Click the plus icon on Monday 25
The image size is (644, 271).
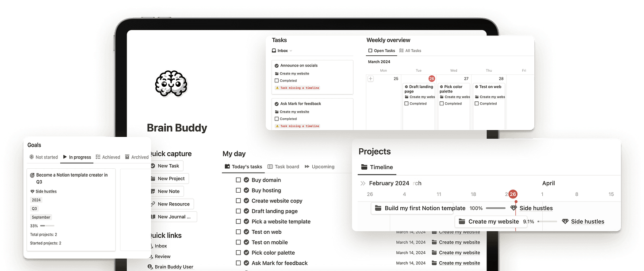click(x=371, y=79)
